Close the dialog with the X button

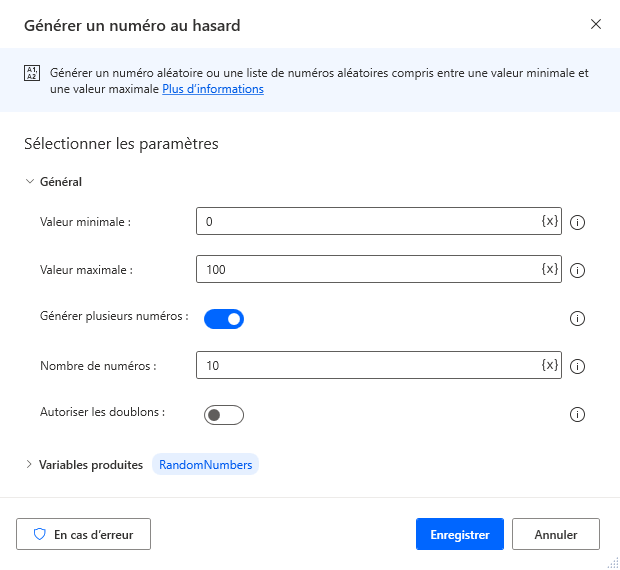click(596, 24)
